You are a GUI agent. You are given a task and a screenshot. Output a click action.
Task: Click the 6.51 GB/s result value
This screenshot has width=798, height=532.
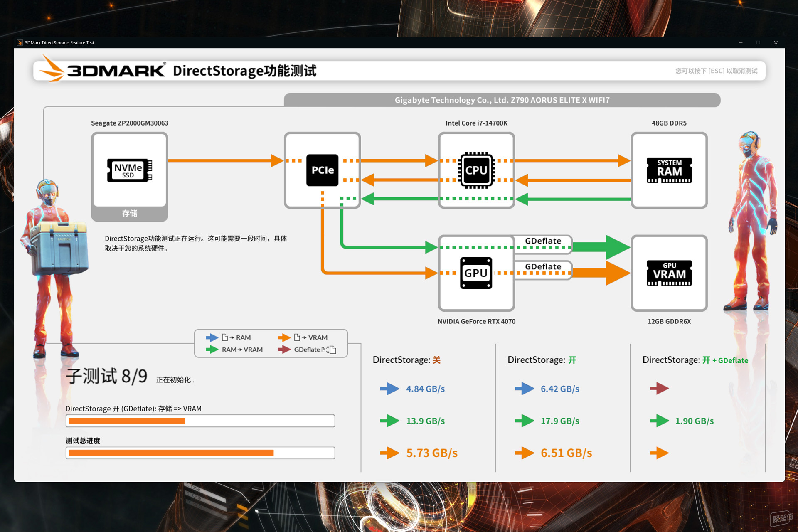pos(566,453)
